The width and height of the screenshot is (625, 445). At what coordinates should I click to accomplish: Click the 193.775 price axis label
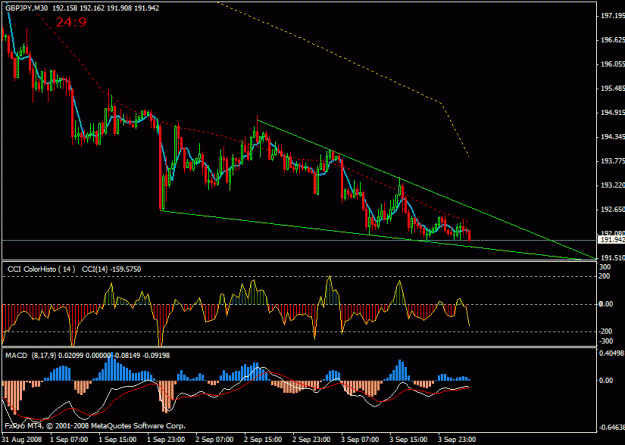click(612, 161)
